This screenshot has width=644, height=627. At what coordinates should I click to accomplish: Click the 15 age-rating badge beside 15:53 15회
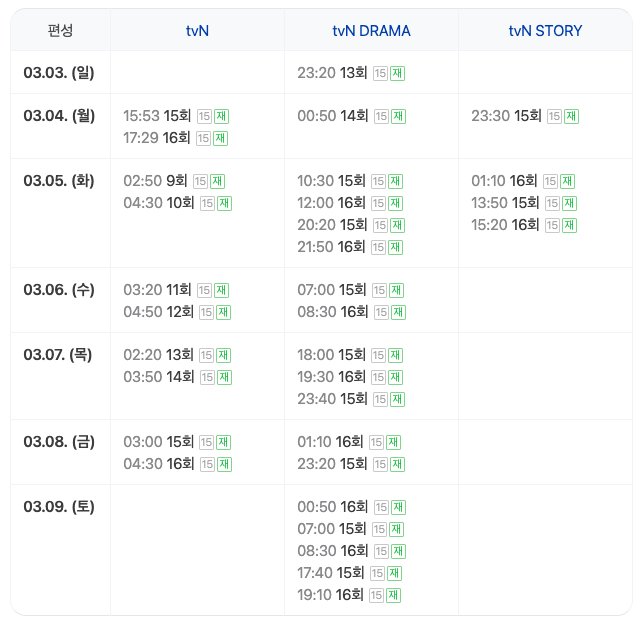pos(204,117)
